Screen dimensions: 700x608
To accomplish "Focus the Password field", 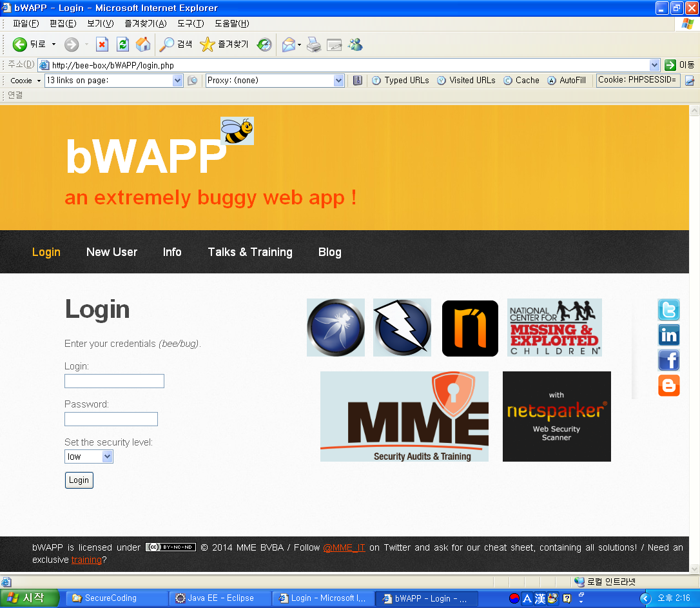I will 111,418.
